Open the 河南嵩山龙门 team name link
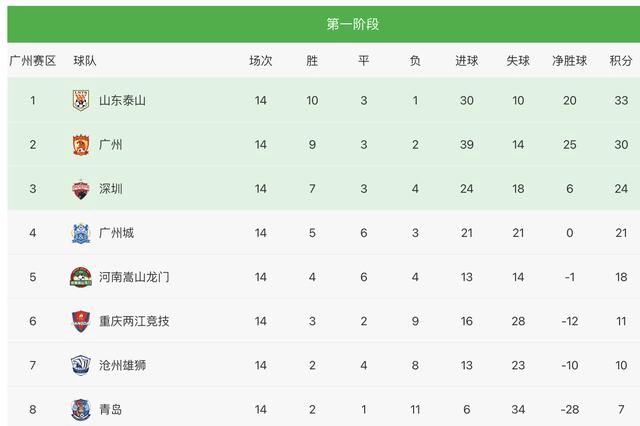 (134, 277)
